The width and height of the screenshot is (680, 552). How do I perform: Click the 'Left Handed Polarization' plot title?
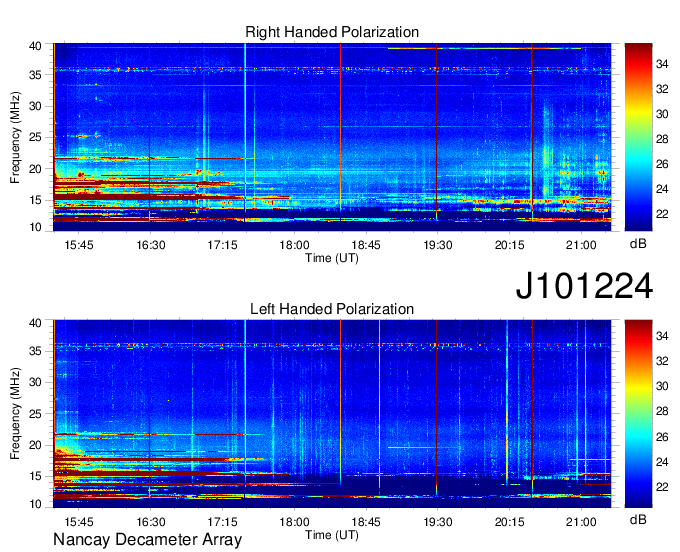pyautogui.click(x=332, y=309)
